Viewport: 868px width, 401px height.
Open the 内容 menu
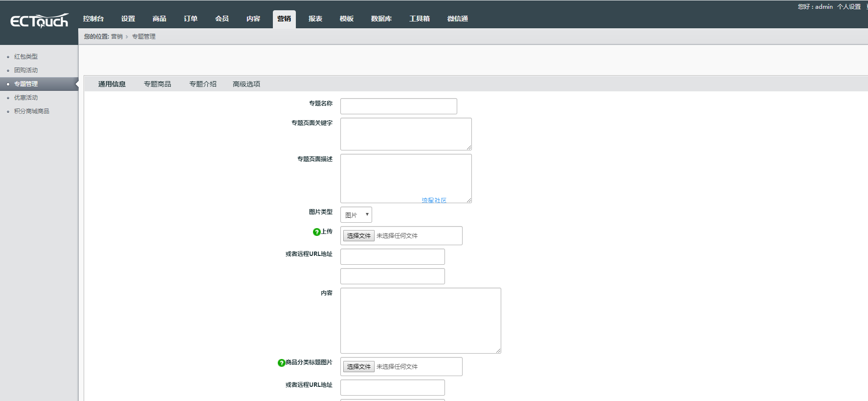coord(253,19)
